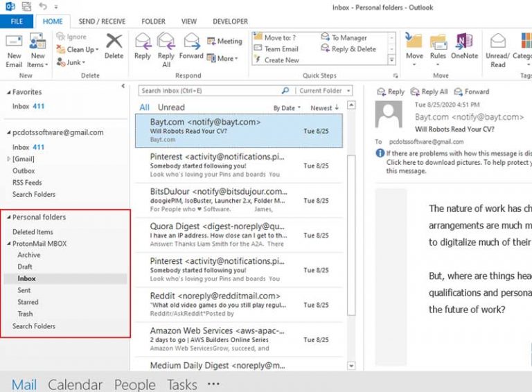This screenshot has width=532, height=392.
Task: Open the More respond options dropdown
Action: [x=222, y=58]
